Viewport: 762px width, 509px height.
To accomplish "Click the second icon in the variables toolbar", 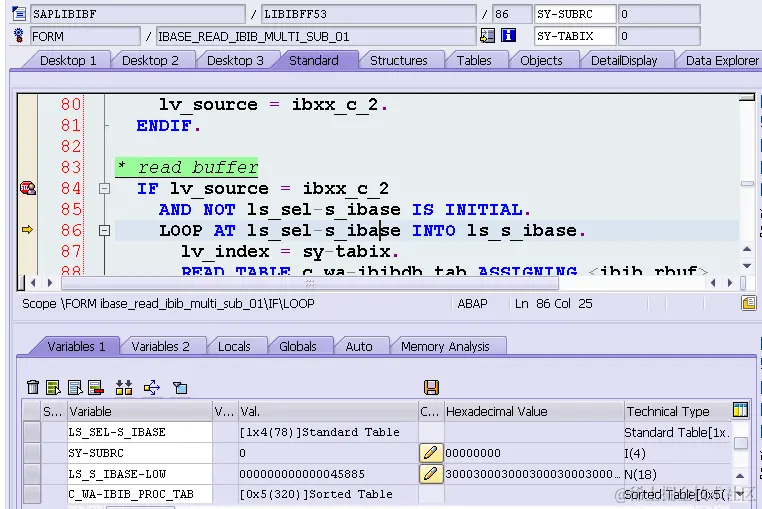I will pos(53,387).
